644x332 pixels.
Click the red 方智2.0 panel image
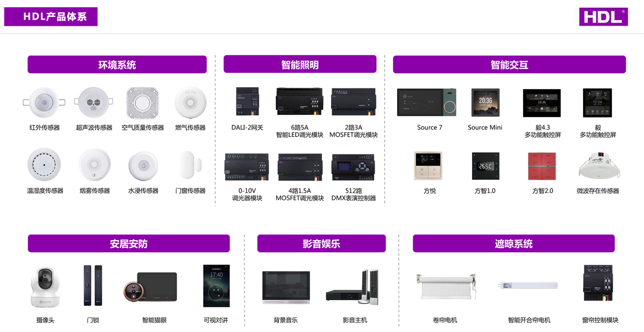click(542, 166)
